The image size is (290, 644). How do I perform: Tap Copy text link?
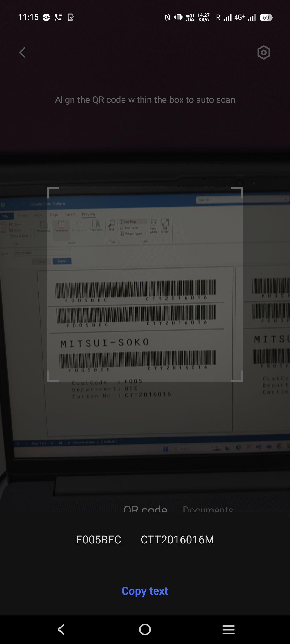coord(145,591)
